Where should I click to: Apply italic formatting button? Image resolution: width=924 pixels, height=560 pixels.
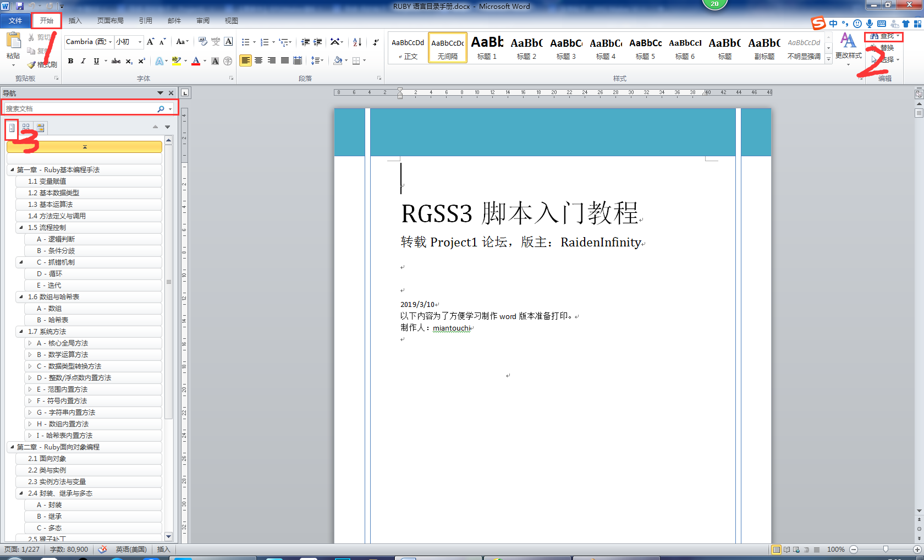click(83, 61)
